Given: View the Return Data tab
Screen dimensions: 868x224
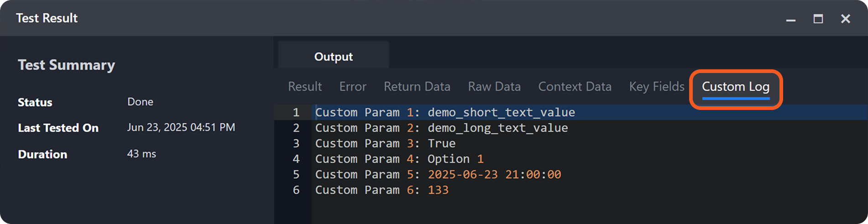Looking at the screenshot, I should (x=417, y=87).
